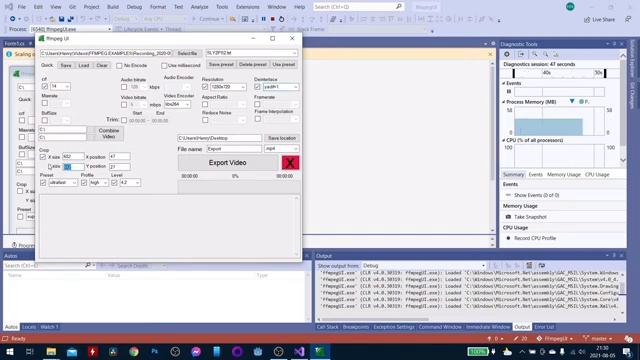Click the Select file button
This screenshot has width=640, height=360.
[x=187, y=53]
